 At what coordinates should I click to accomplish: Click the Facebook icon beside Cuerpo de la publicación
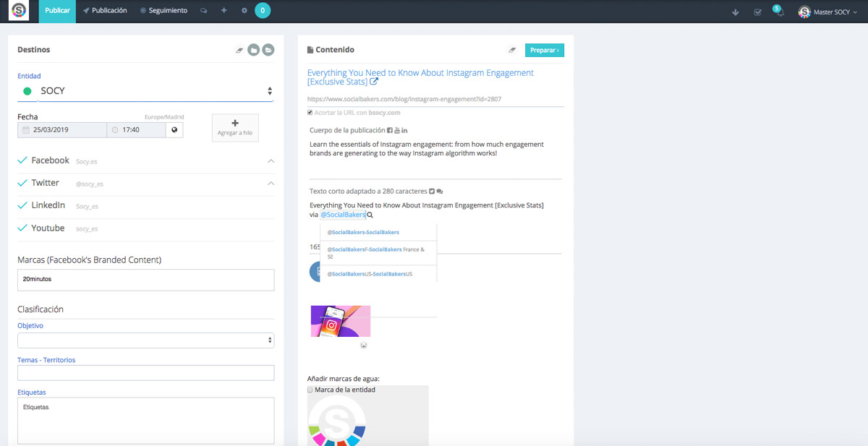point(391,130)
